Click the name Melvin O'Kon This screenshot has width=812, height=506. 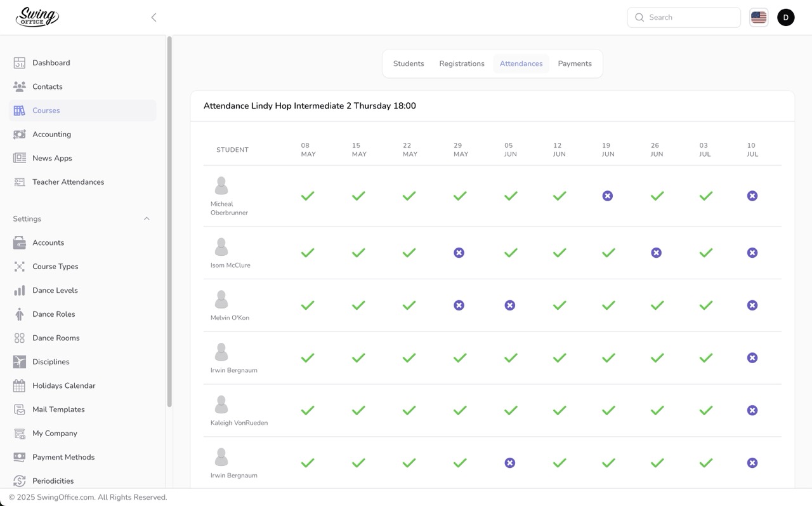[230, 318]
